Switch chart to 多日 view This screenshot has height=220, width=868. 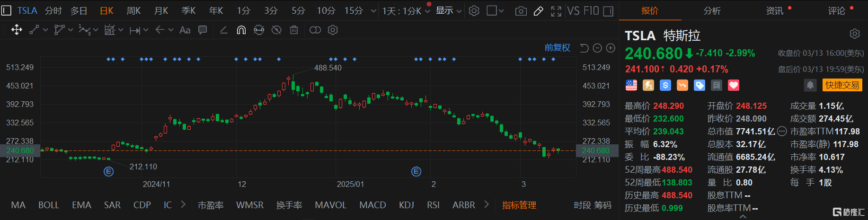coord(79,10)
